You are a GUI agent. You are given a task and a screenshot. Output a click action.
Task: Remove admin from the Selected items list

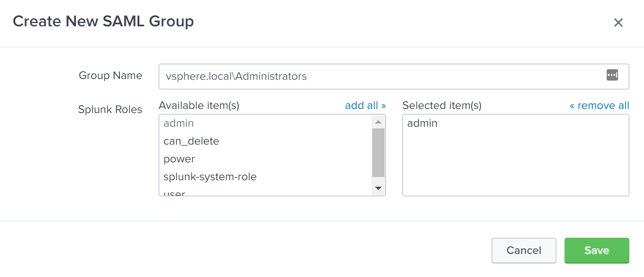pos(422,124)
